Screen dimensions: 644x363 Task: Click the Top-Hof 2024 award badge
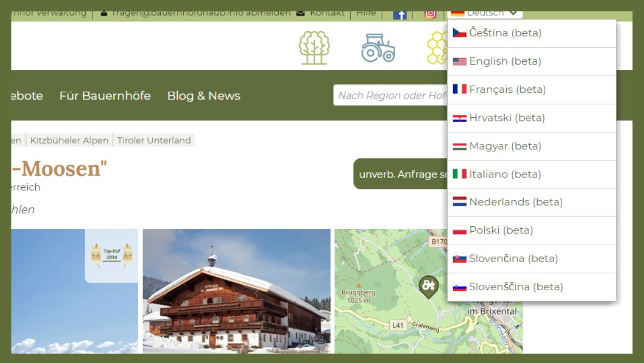click(111, 256)
